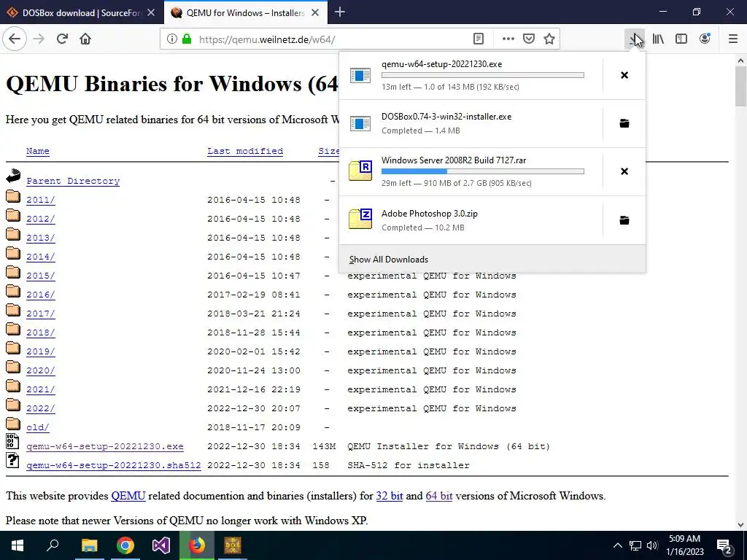Viewport: 747px width, 560px height.
Task: Open DOSBox from taskbar
Action: [x=233, y=545]
